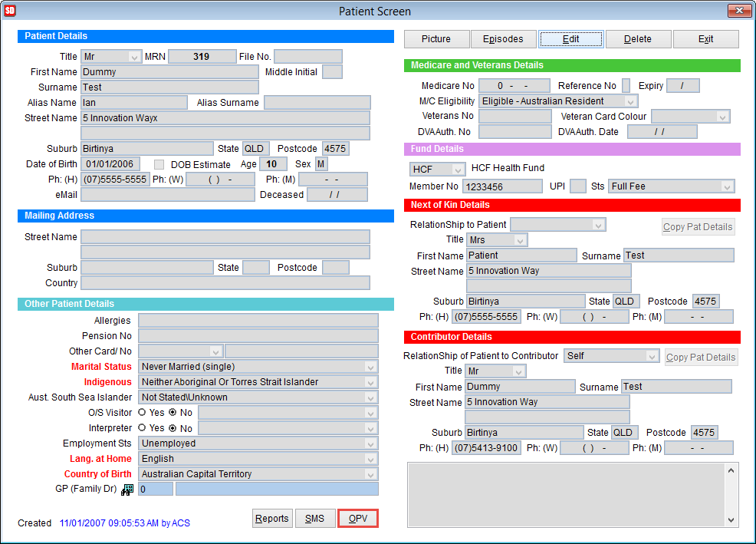Expand Relationship to Contributor dropdown showing Self
The width and height of the screenshot is (756, 544).
(x=652, y=357)
